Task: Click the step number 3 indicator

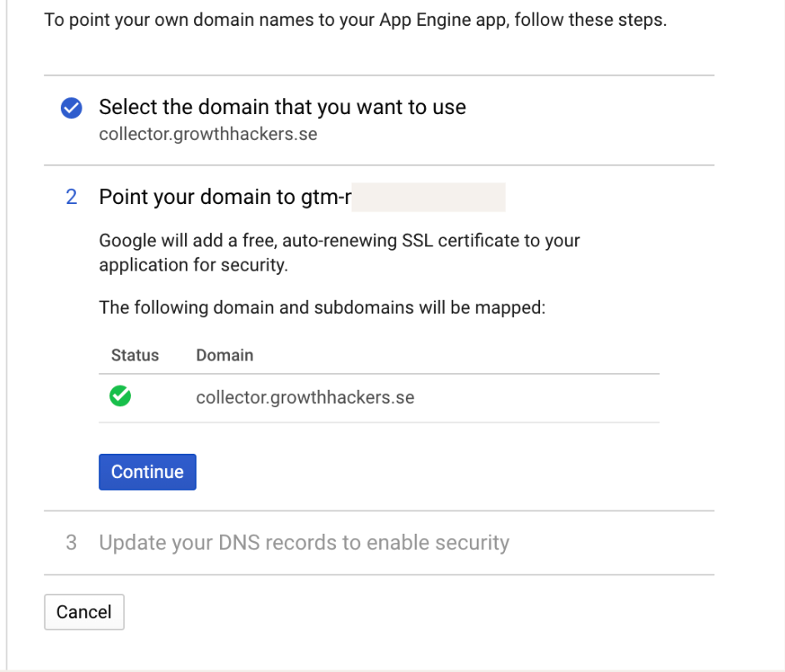Action: 72,543
